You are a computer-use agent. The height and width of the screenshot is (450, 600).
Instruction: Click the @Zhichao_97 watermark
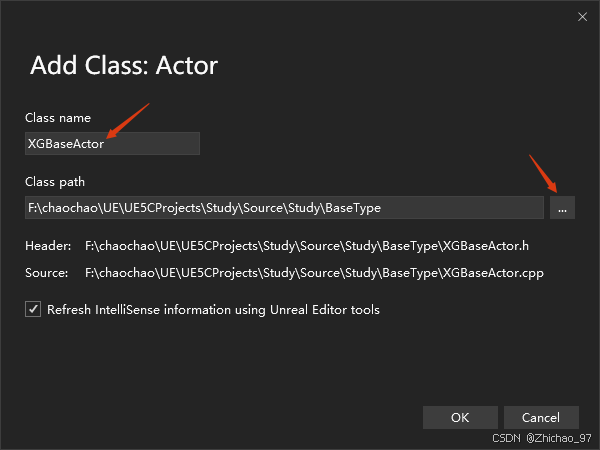[560, 438]
